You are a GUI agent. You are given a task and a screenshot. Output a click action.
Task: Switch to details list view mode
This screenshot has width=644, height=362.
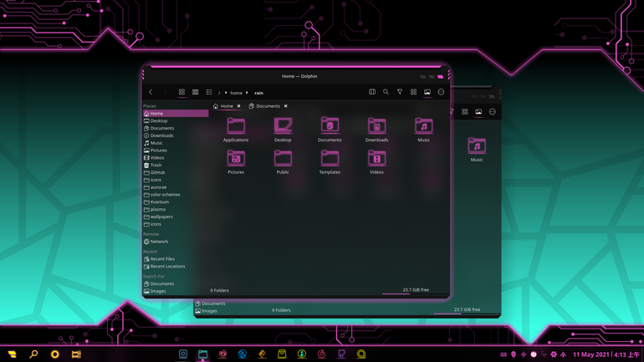click(x=209, y=92)
